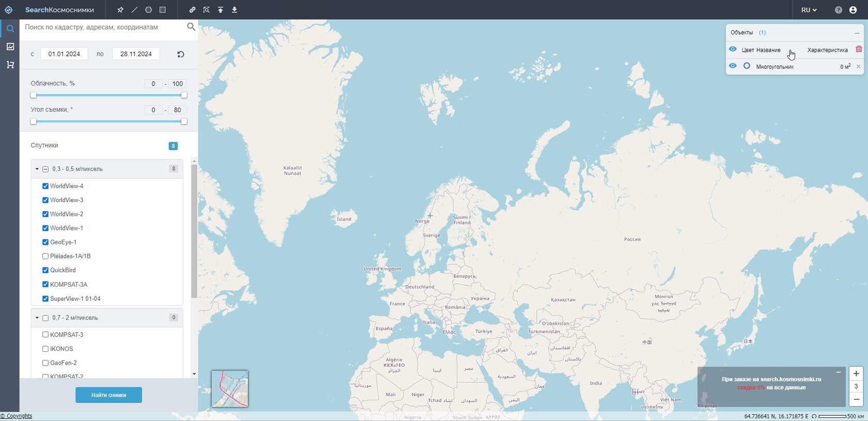The image size is (868, 421).
Task: Check the KOMPSAT-3 satellite
Action: [x=45, y=335]
